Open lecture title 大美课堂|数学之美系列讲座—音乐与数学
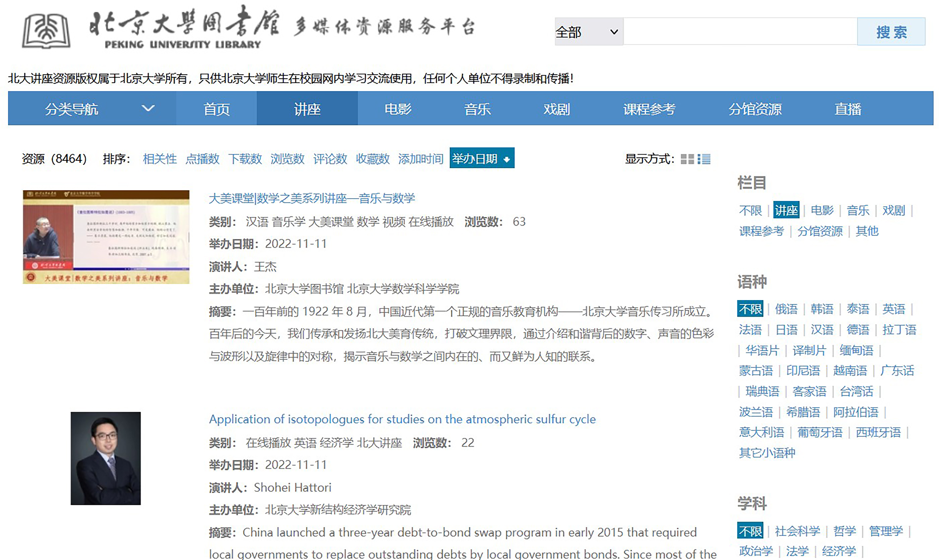 click(x=312, y=198)
